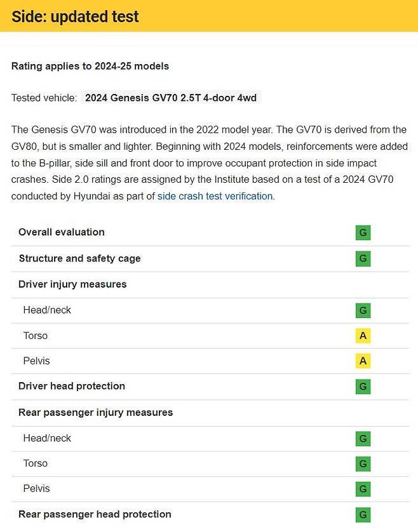418x532 pixels.
Task: Click the rear passenger Torso G badge
Action: pyautogui.click(x=363, y=464)
